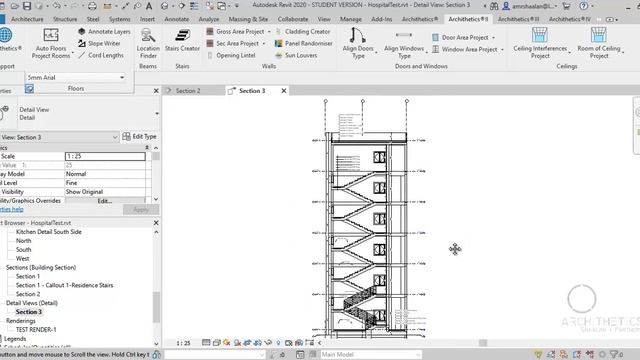Image resolution: width=640 pixels, height=360 pixels.
Task: Run Align Windows Type tool
Action: [404, 44]
